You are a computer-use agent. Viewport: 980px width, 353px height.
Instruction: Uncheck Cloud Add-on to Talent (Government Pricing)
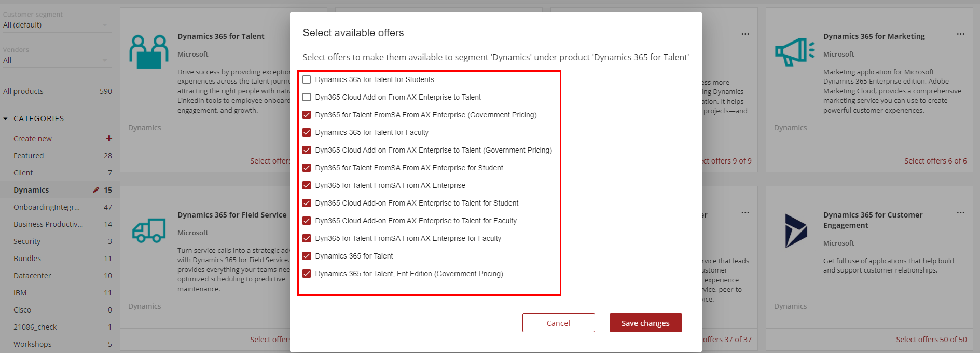coord(307,150)
